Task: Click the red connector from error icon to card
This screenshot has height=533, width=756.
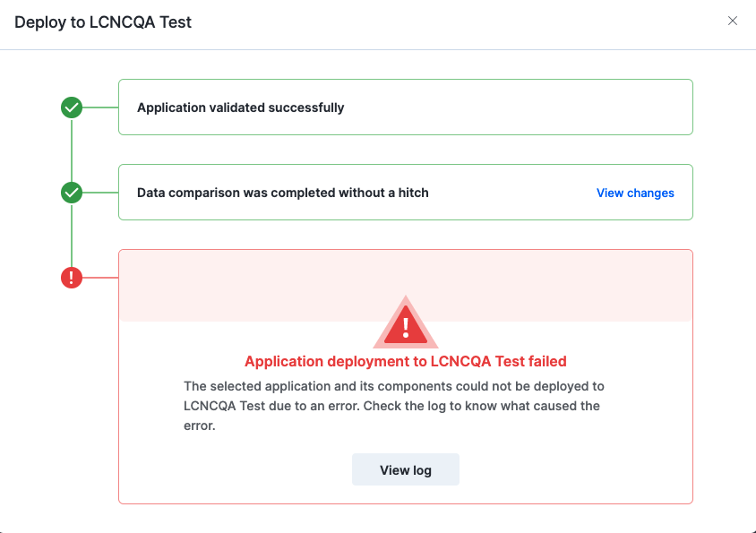Action: (x=100, y=278)
